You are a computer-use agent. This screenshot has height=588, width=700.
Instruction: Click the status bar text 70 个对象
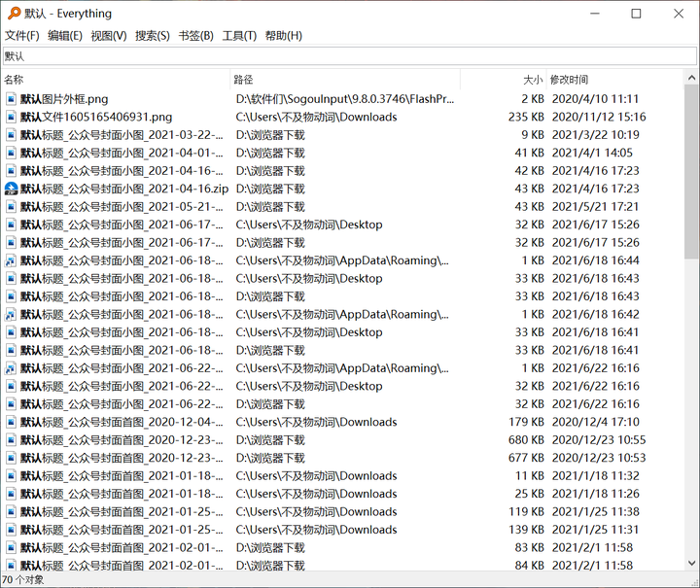pos(22,580)
